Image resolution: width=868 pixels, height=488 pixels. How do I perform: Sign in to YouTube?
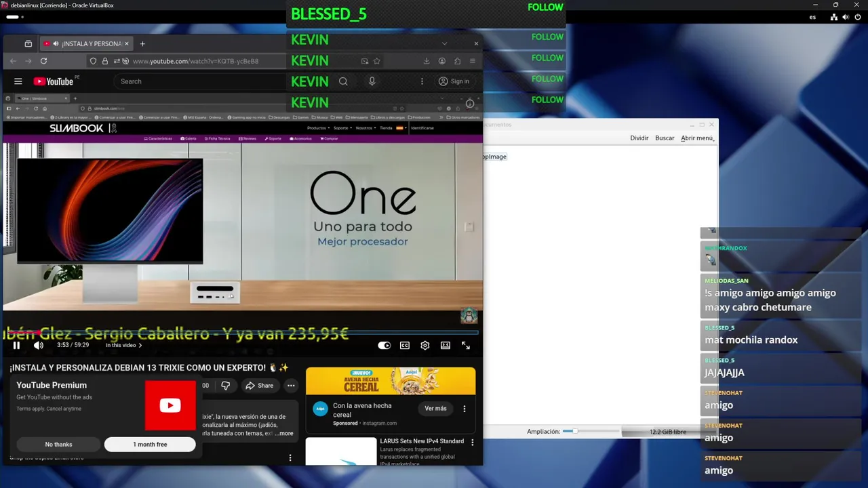pyautogui.click(x=454, y=81)
